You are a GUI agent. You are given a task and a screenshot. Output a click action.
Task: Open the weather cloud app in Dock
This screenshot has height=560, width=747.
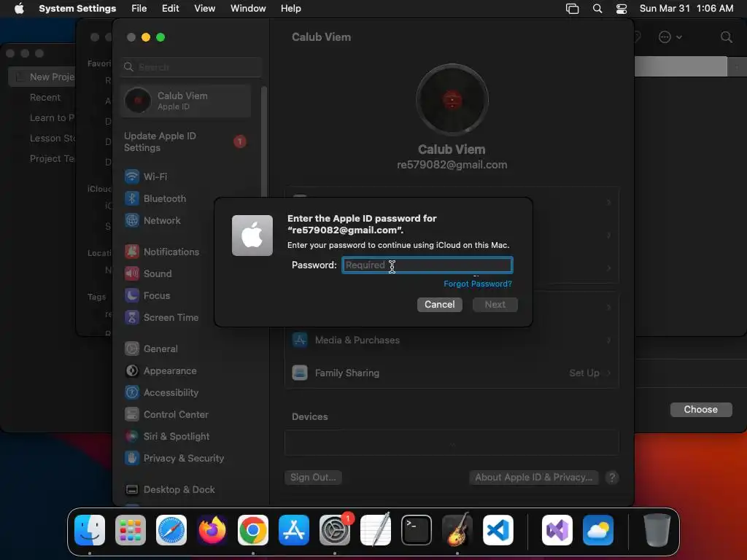pyautogui.click(x=598, y=530)
